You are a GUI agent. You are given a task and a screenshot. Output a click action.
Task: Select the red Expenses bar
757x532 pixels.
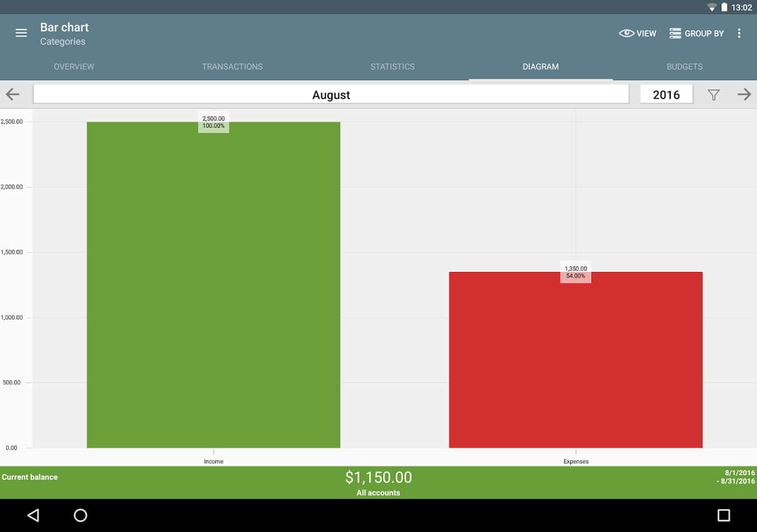coord(575,361)
